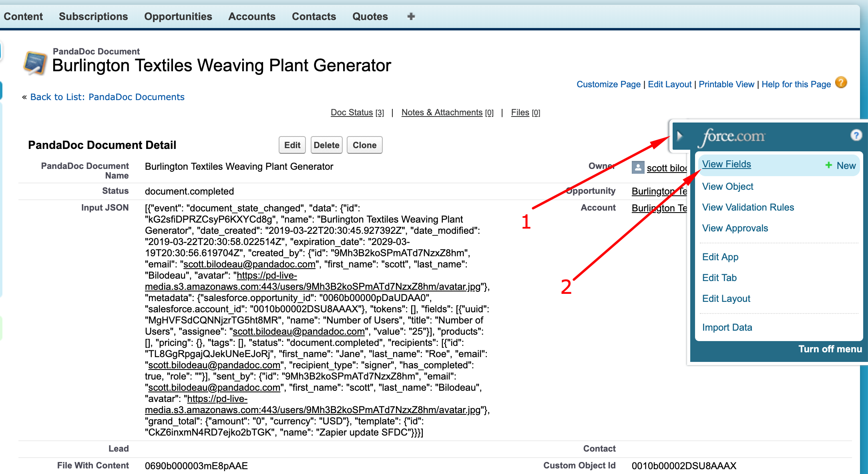868x474 pixels.
Task: Open the Opportunities tab
Action: tap(178, 16)
